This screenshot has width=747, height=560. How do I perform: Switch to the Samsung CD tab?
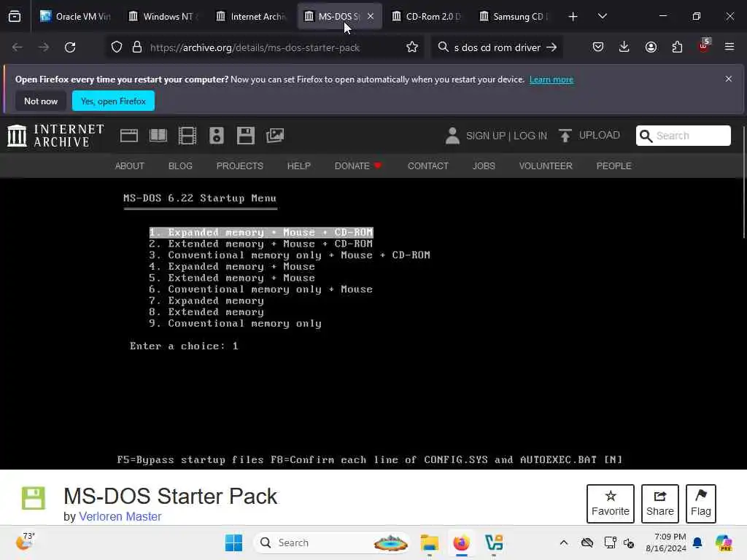pos(514,16)
